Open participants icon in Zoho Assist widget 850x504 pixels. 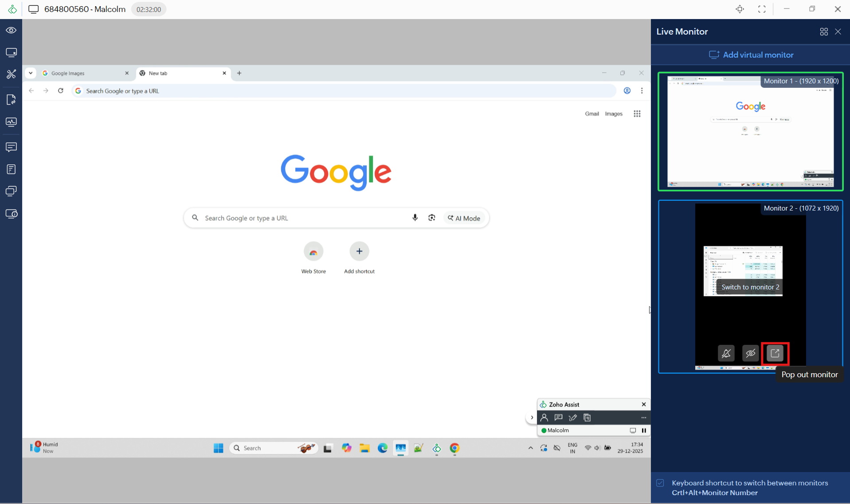(544, 418)
